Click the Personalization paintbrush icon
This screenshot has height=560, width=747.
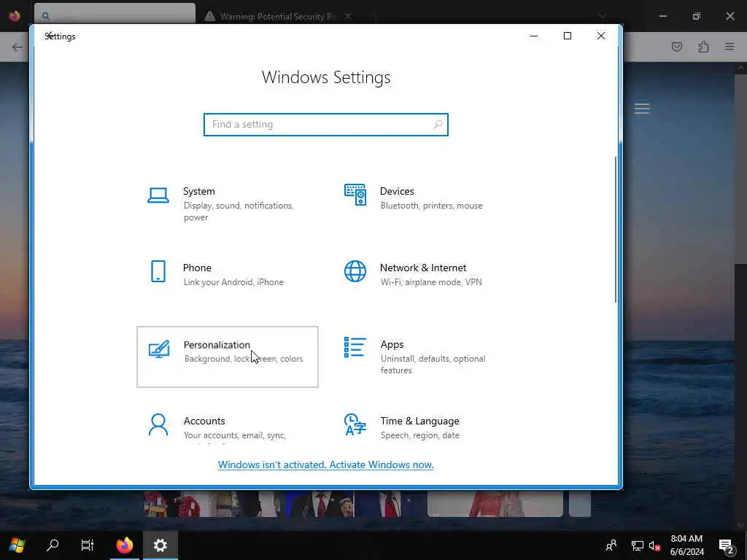click(x=158, y=349)
